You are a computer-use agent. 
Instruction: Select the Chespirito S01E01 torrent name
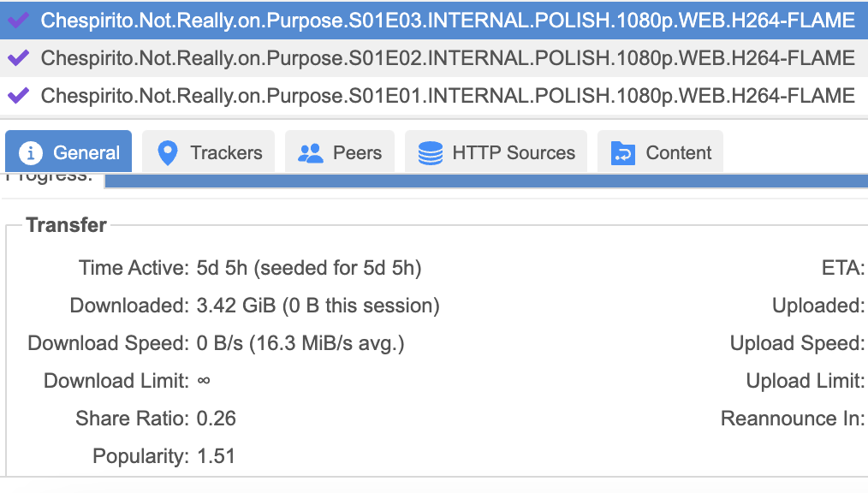(x=448, y=95)
